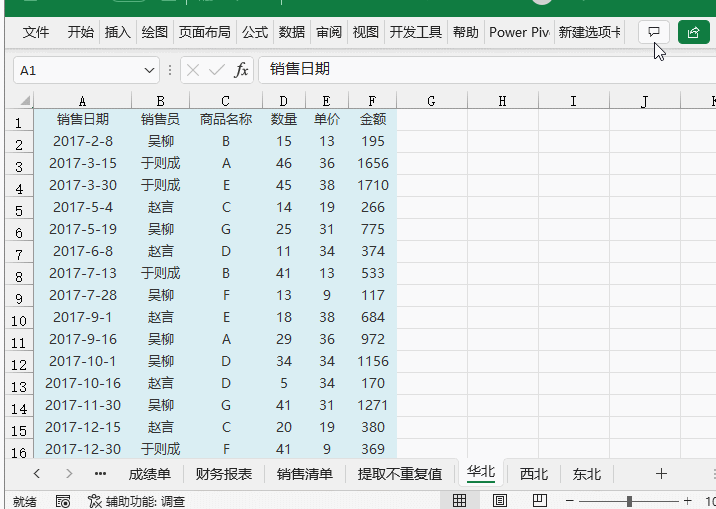Switch to the 提取不重复值 sheet
Viewport: 716px width, 509px height.
coord(400,474)
